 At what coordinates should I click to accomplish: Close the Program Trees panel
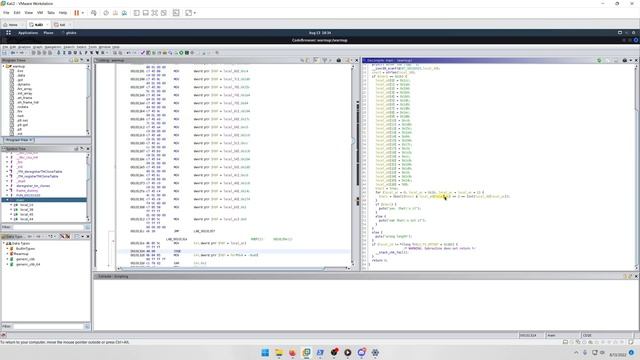88,60
